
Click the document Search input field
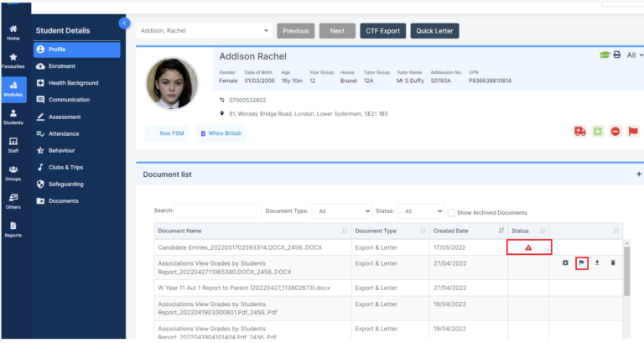[216, 212]
